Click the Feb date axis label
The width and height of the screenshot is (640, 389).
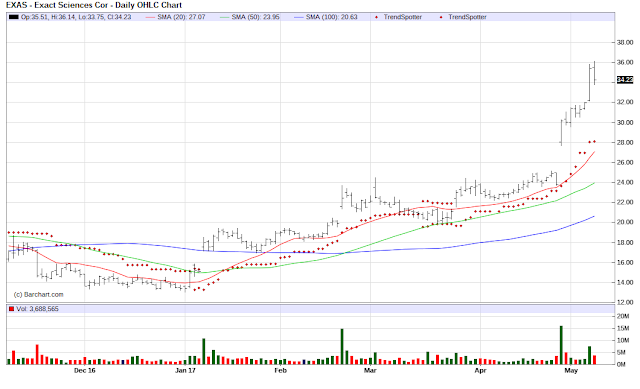(x=280, y=371)
